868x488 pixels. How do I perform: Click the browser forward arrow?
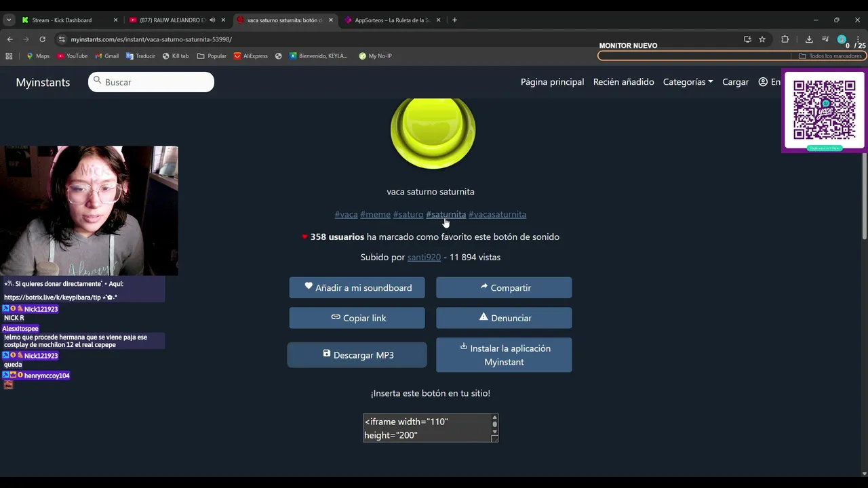(x=26, y=39)
